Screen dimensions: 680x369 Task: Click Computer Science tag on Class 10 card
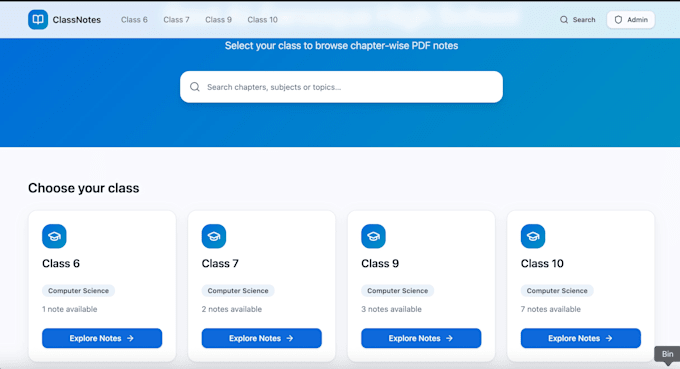point(557,291)
